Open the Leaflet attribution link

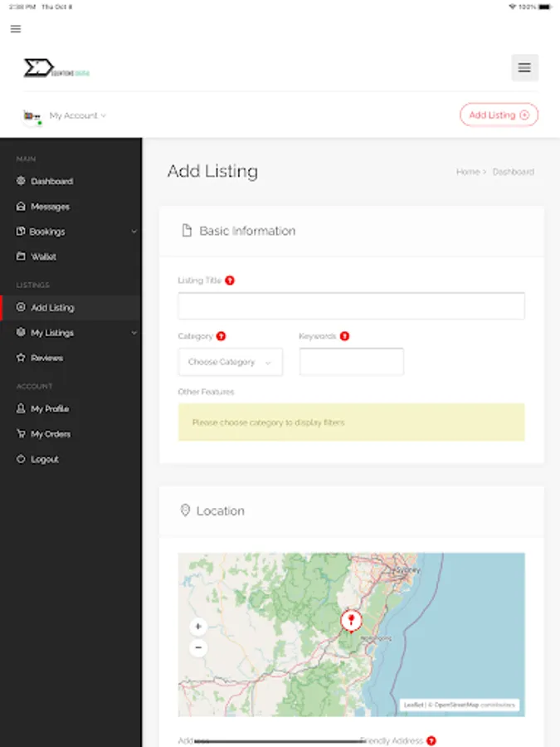pos(414,705)
